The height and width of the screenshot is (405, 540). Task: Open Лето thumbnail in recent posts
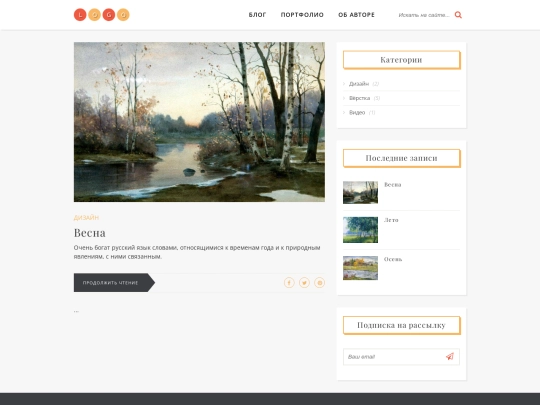click(x=360, y=230)
